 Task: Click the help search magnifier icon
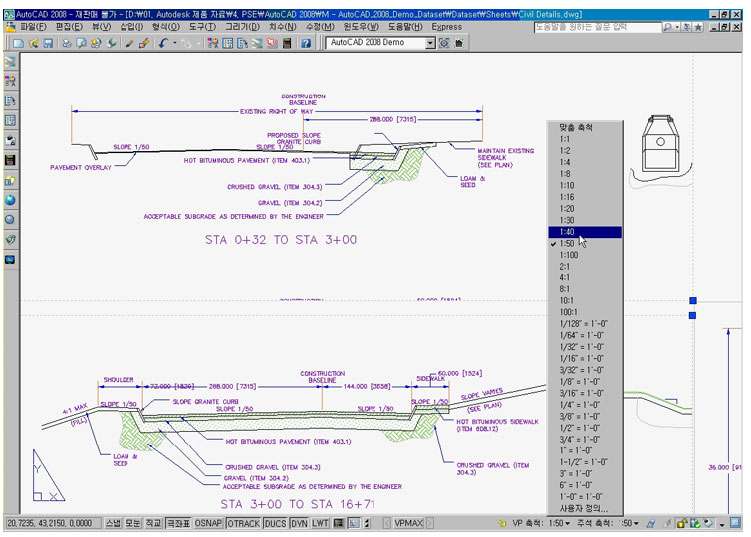pyautogui.click(x=667, y=27)
